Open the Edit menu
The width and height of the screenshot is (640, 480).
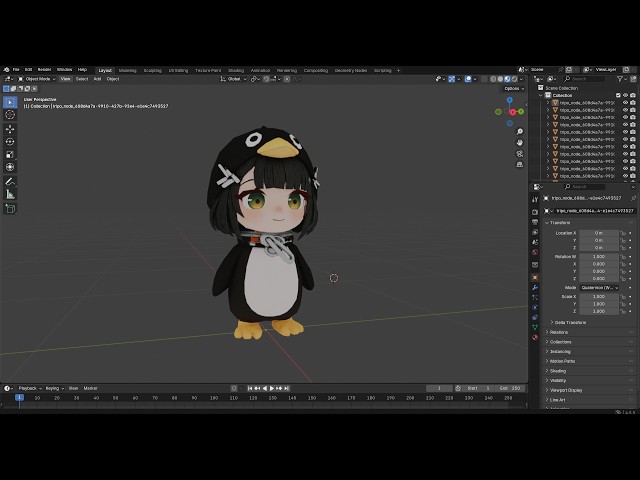pyautogui.click(x=28, y=70)
